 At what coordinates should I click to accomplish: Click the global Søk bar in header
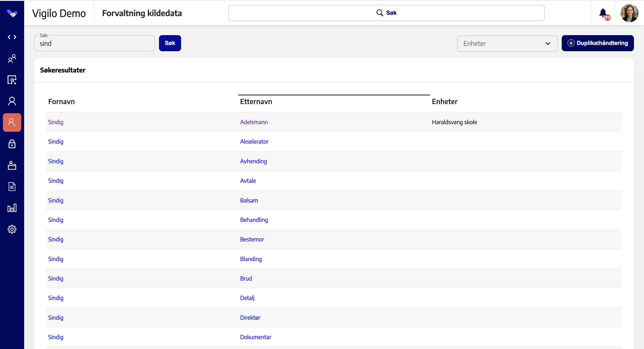tap(386, 13)
